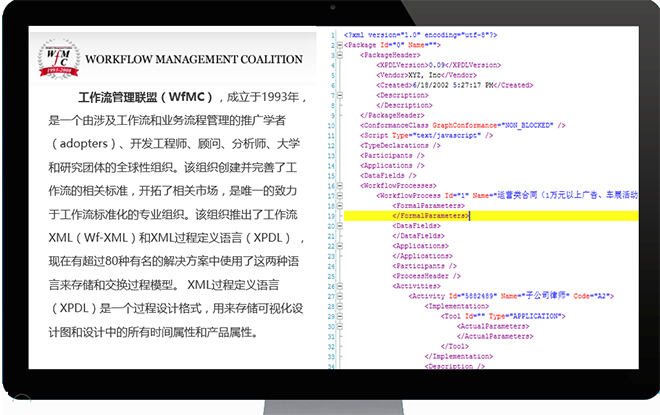Click the closing </Tool> tag
This screenshot has width=660, height=415.
click(x=455, y=346)
